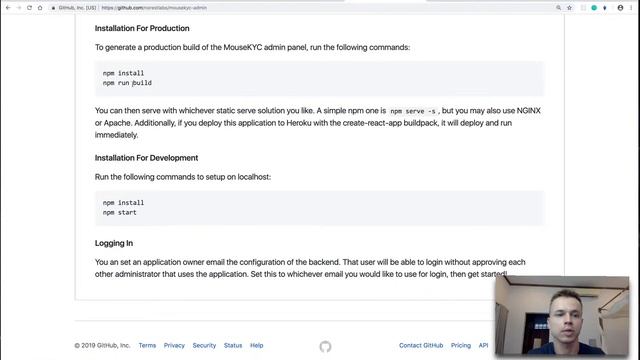Open the browser three-dot menu
This screenshot has width=640, height=360.
[x=631, y=8]
